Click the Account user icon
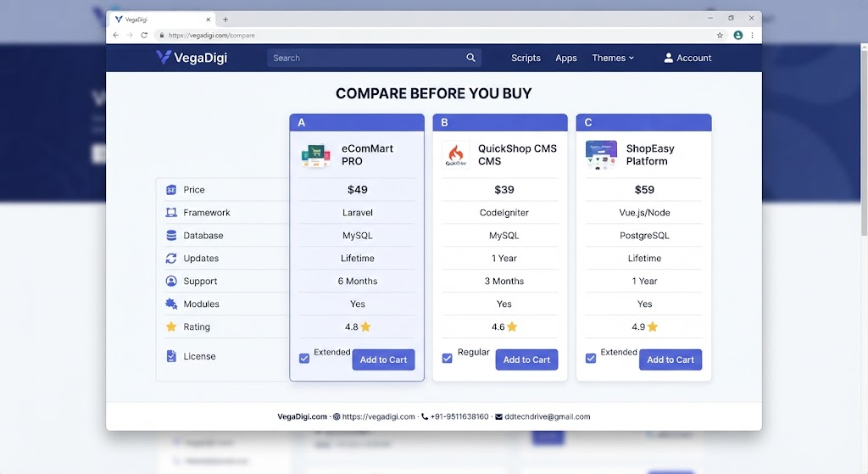 tap(668, 58)
